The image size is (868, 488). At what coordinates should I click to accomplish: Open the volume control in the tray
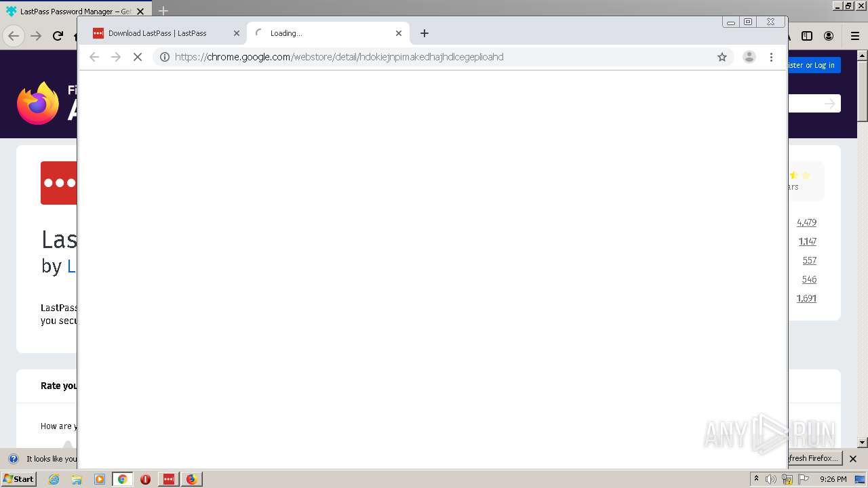tap(771, 479)
